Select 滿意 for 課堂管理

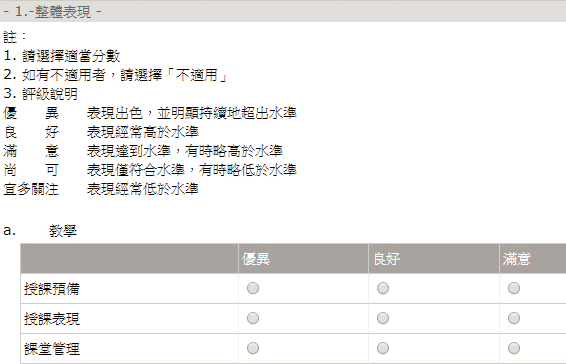514,348
